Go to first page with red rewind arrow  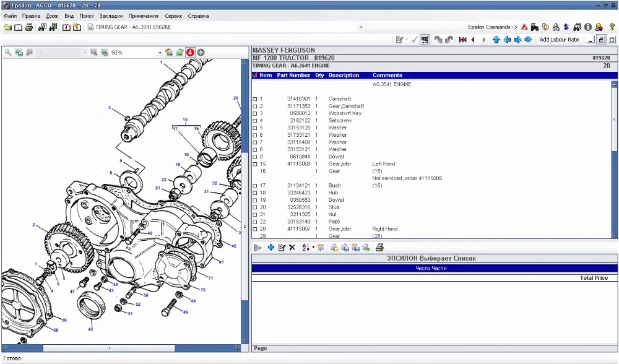(x=462, y=40)
